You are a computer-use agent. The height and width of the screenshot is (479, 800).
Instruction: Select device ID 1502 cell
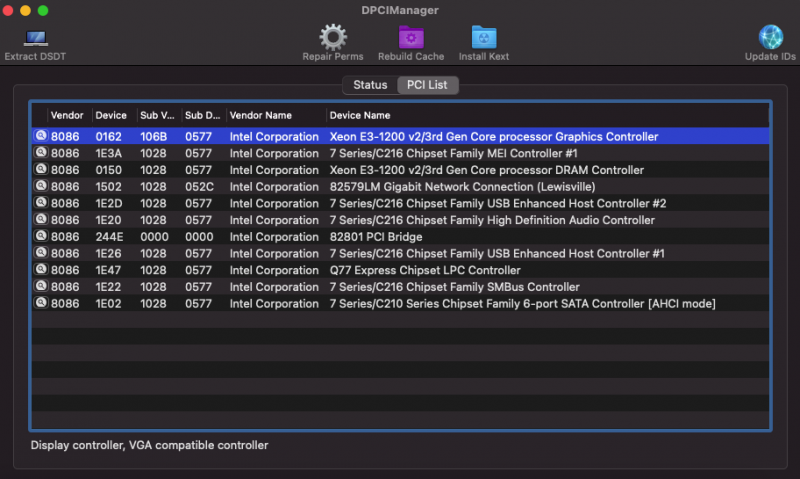tap(108, 187)
